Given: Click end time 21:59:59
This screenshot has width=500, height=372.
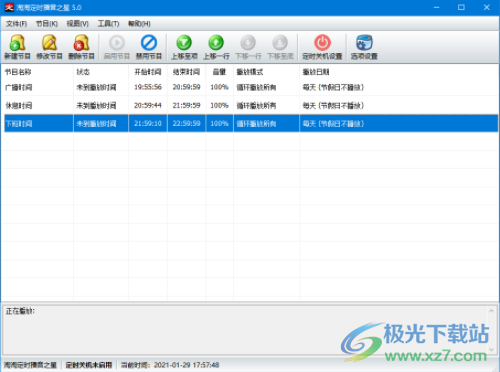Looking at the screenshot, I should (x=186, y=105).
